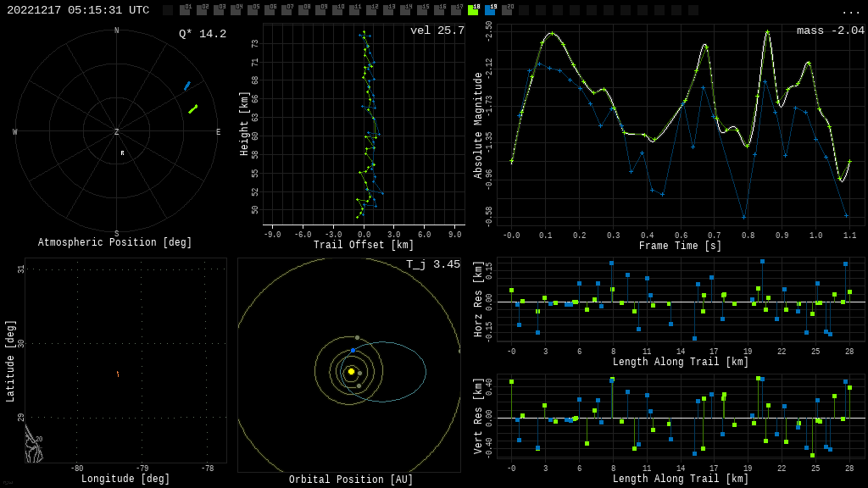Click the yellow Sun in the orbital plot
Screen dimensions: 868x488
click(x=351, y=371)
